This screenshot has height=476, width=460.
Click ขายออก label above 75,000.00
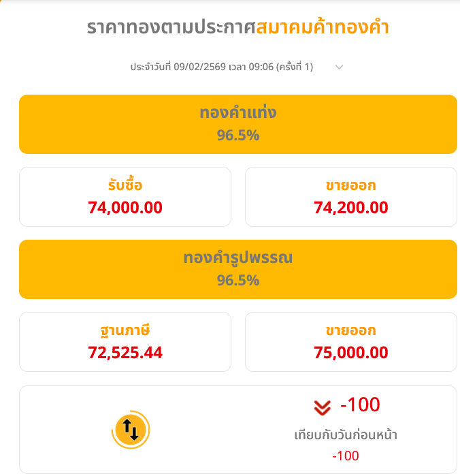(350, 331)
